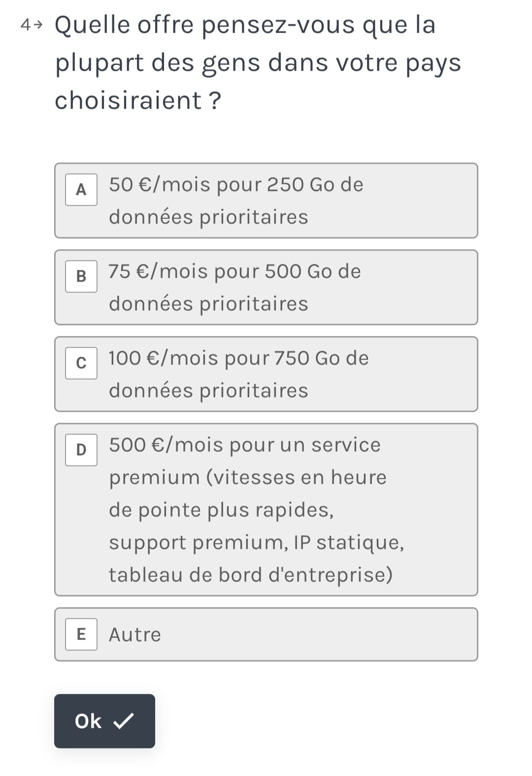Choose the 75 €/mois for 500 Go offer

pyautogui.click(x=266, y=287)
